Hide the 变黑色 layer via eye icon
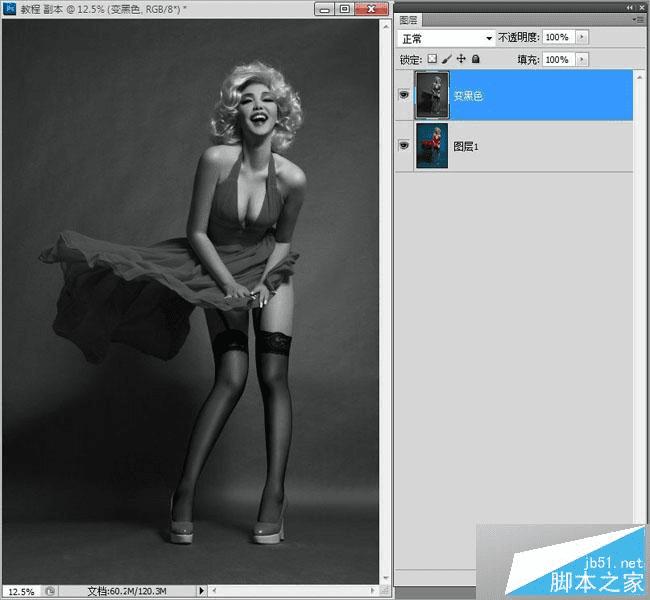The height and width of the screenshot is (600, 650). [x=404, y=96]
